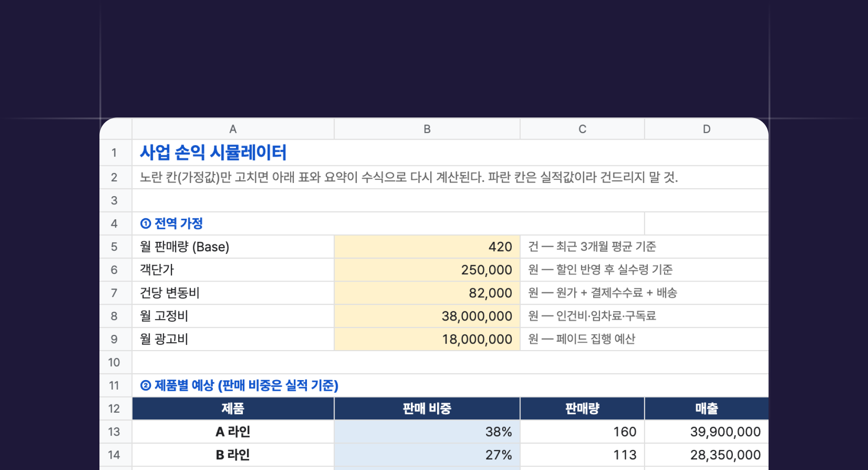Click the note '원 — 인건비·임차료·구독료'
The width and height of the screenshot is (868, 470).
tap(592, 316)
